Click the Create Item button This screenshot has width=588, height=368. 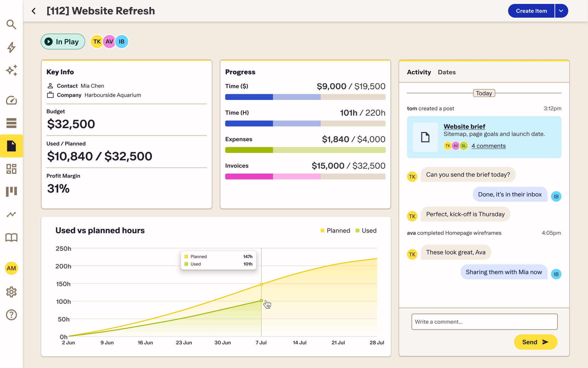(531, 11)
